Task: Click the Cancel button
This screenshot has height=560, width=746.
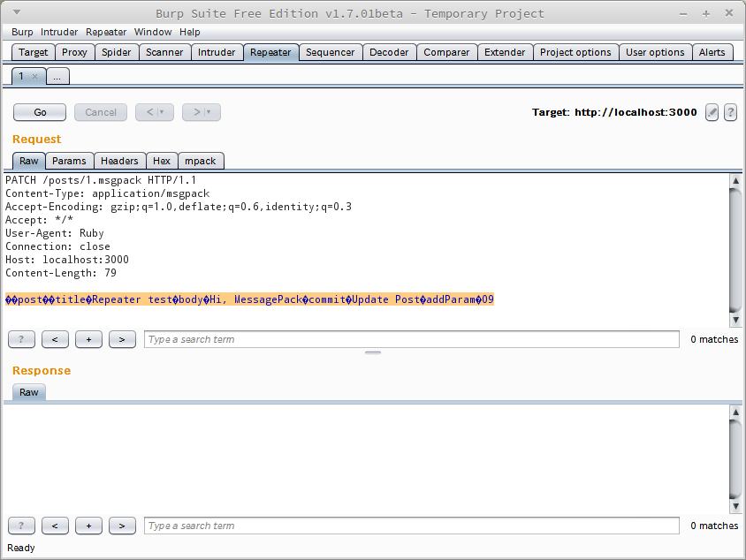Action: point(101,112)
